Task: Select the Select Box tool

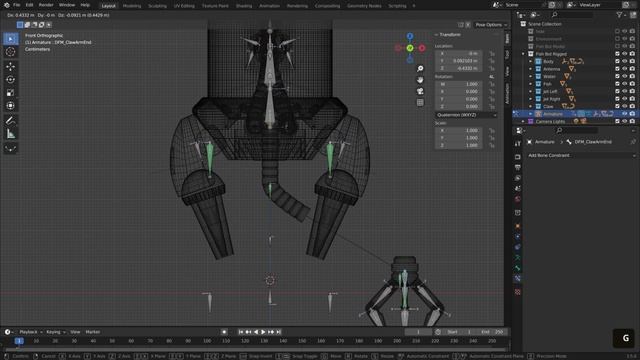Action: click(x=11, y=39)
